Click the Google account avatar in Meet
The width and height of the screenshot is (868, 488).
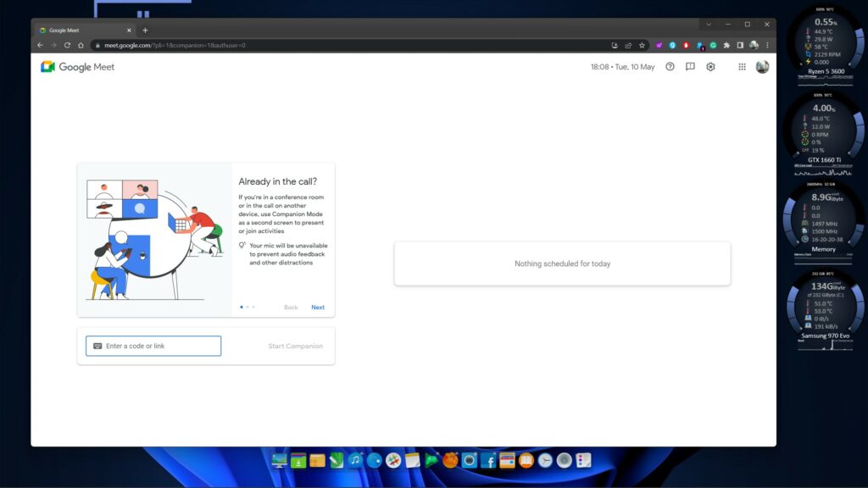[762, 67]
